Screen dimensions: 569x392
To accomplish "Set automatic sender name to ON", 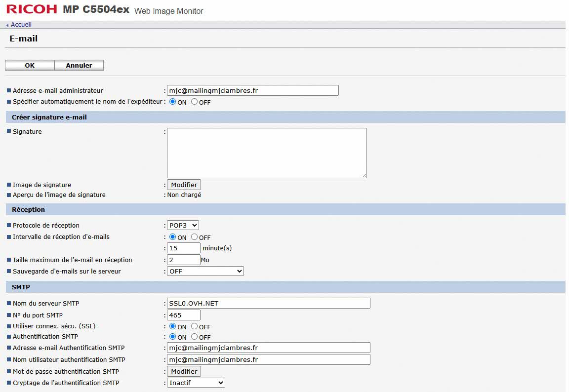I will [x=173, y=102].
